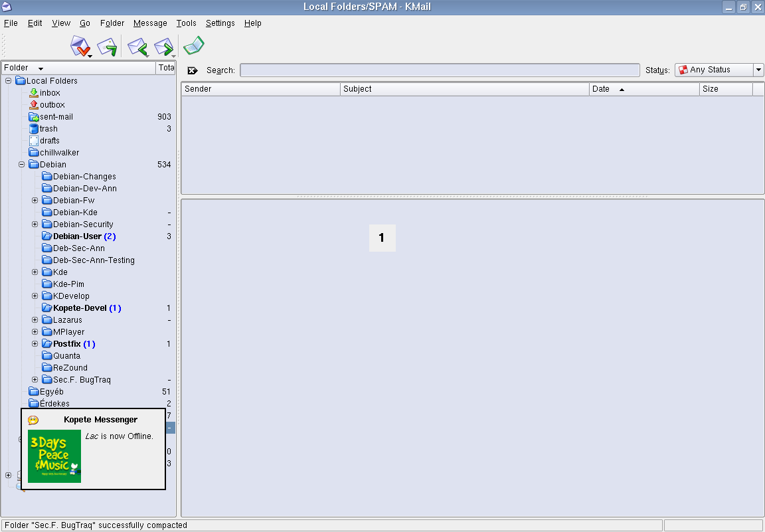Click the 'Lac is now Offline.' notification text
Viewport: 765px width, 532px height.
[x=119, y=436]
